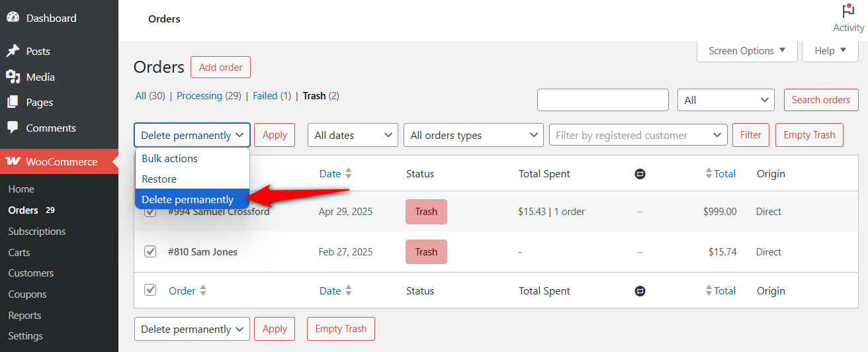Click the Comments speech bubble icon
Viewport: 868px width, 352px height.
[x=13, y=128]
